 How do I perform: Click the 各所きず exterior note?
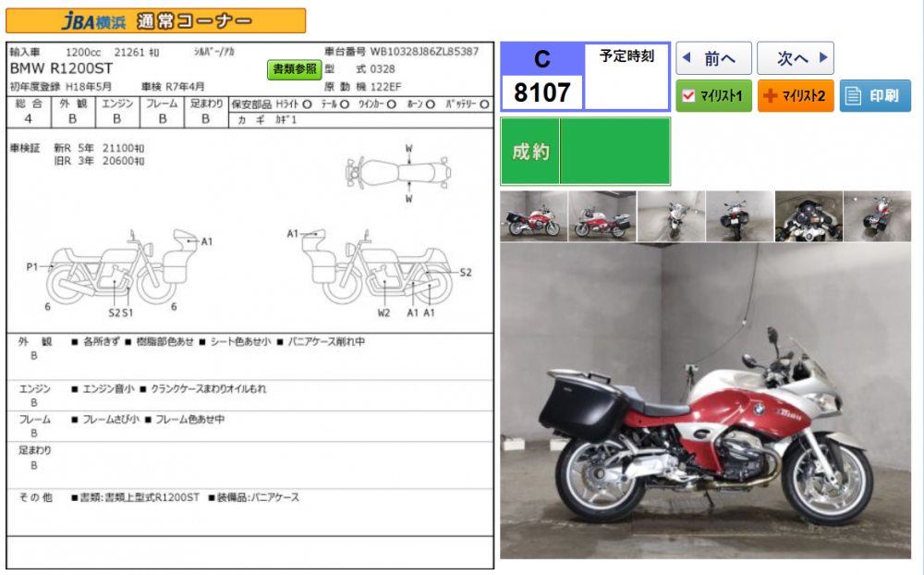tap(102, 341)
